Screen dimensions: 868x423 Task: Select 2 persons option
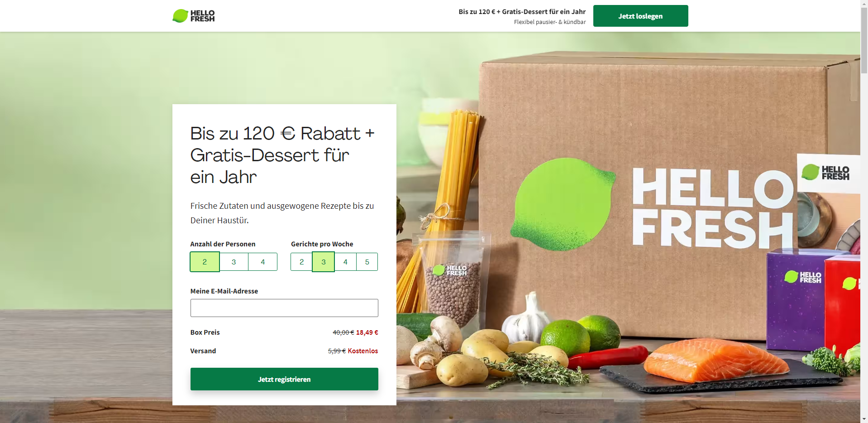tap(205, 262)
